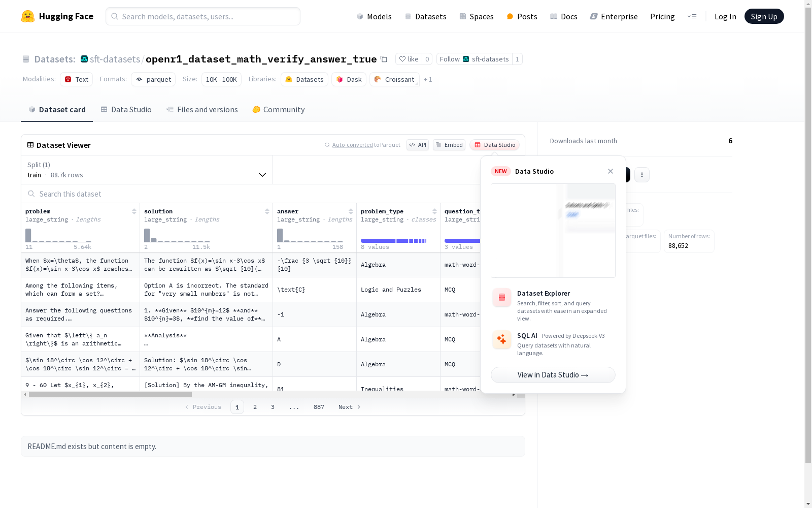Sort by the problem_type column

434,211
